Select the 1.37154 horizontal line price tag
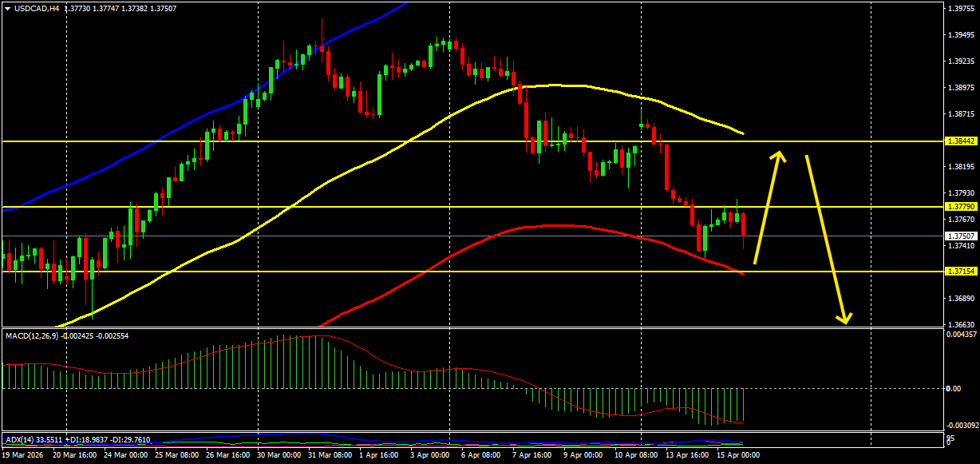The height and width of the screenshot is (464, 980). click(x=961, y=272)
